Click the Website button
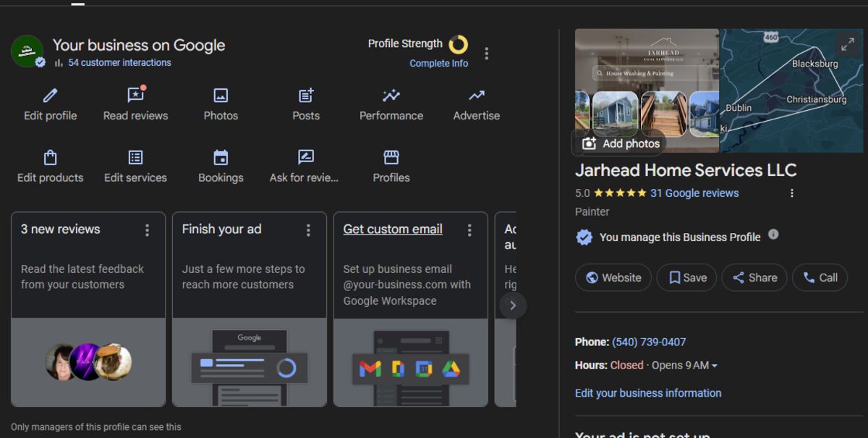The height and width of the screenshot is (438, 868). coord(613,277)
